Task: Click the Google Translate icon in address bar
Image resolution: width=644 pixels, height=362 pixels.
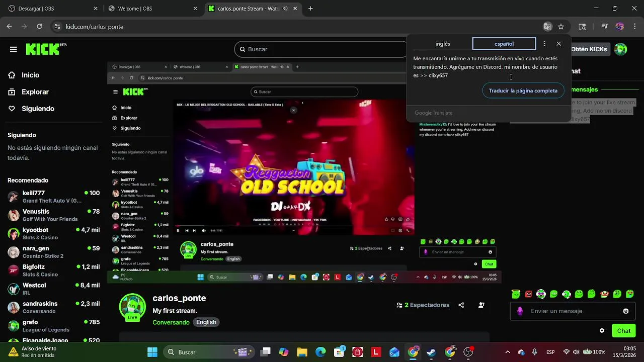Action: [x=547, y=27]
